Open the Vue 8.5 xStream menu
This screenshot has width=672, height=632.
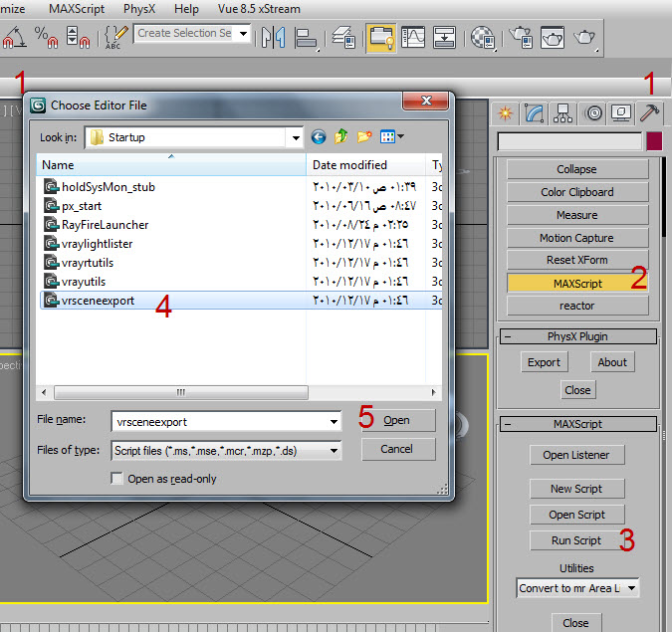click(259, 9)
